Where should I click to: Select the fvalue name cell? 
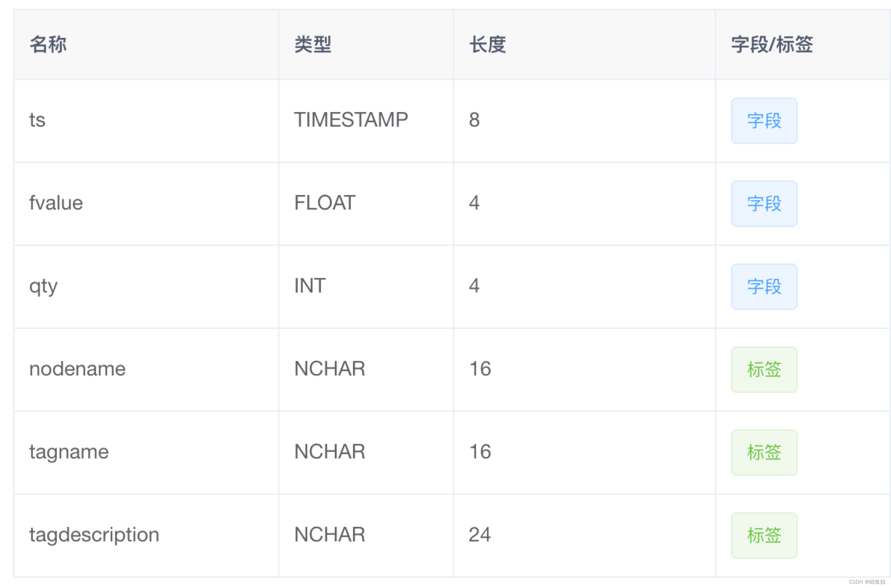pos(56,203)
